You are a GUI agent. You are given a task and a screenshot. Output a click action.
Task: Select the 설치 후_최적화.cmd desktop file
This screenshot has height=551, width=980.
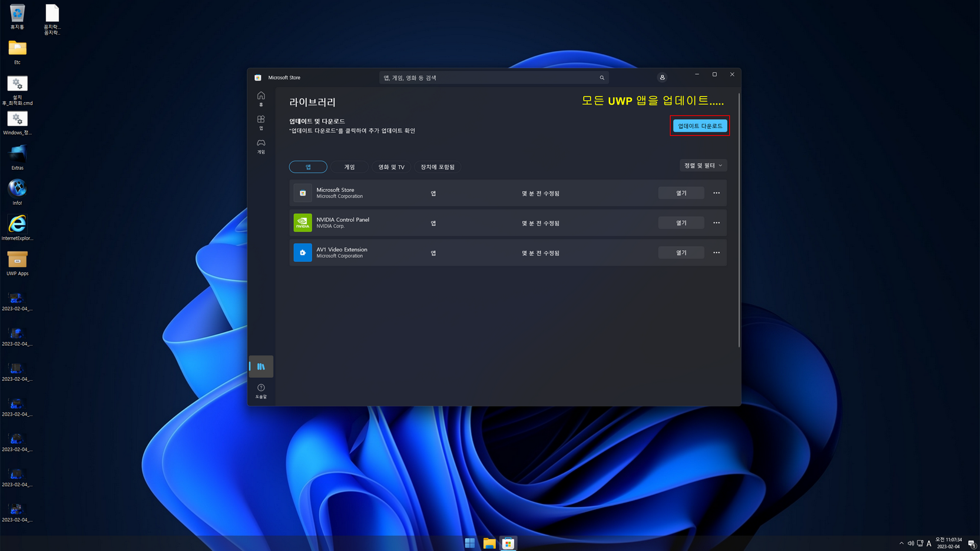(17, 91)
